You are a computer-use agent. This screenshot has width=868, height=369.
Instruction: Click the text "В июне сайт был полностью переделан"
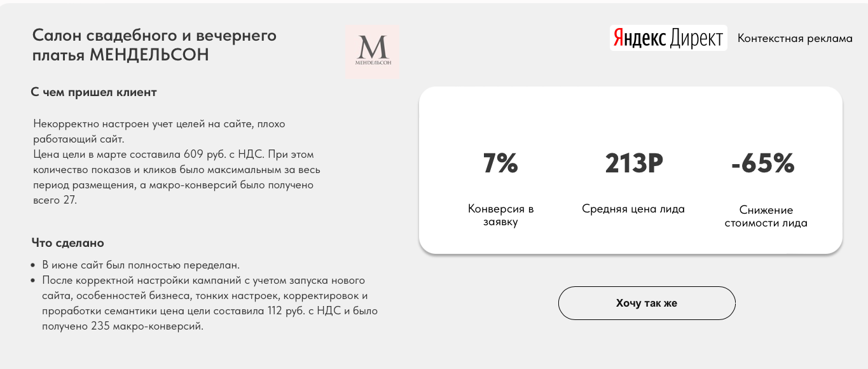point(141,265)
